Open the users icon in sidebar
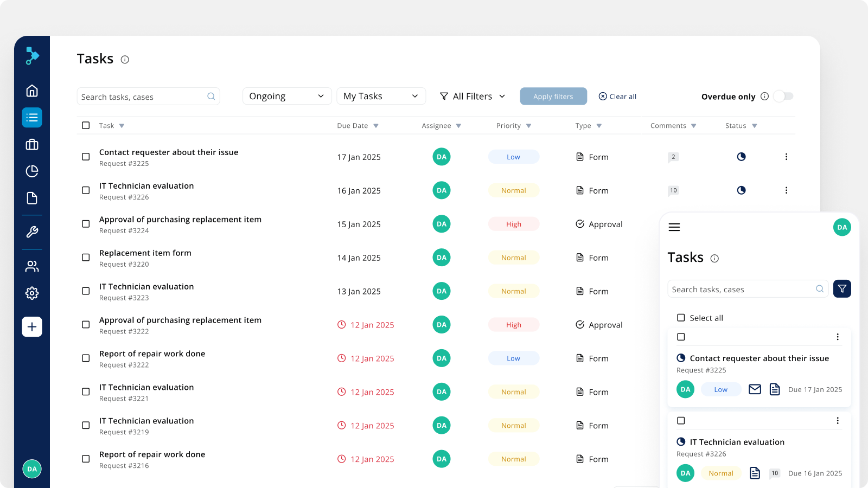Image resolution: width=868 pixels, height=488 pixels. 32,266
